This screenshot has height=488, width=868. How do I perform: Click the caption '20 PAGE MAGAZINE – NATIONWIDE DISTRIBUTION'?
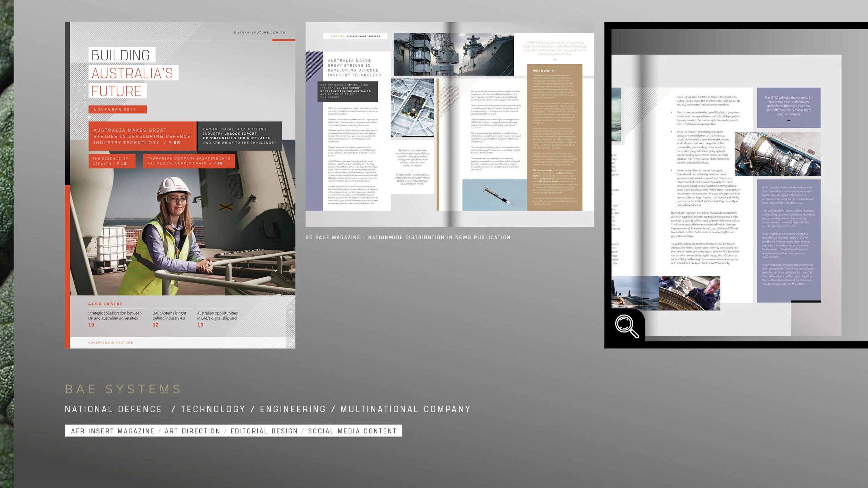point(408,237)
